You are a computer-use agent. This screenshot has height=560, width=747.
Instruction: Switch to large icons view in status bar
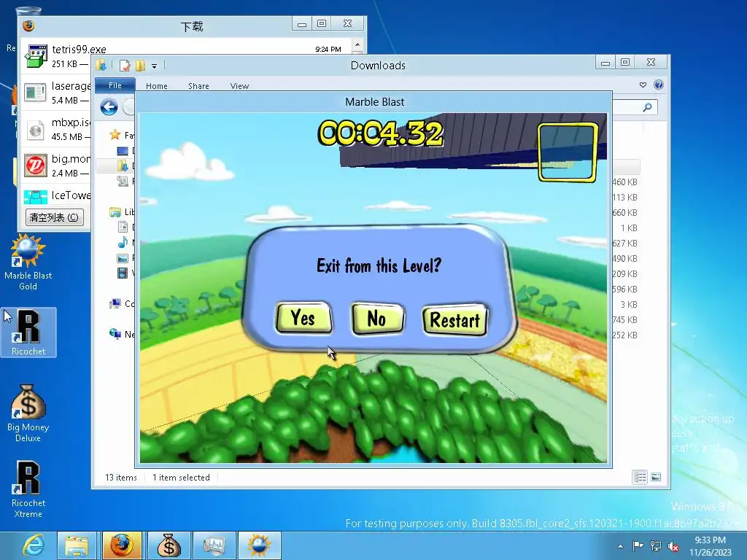[x=656, y=477]
